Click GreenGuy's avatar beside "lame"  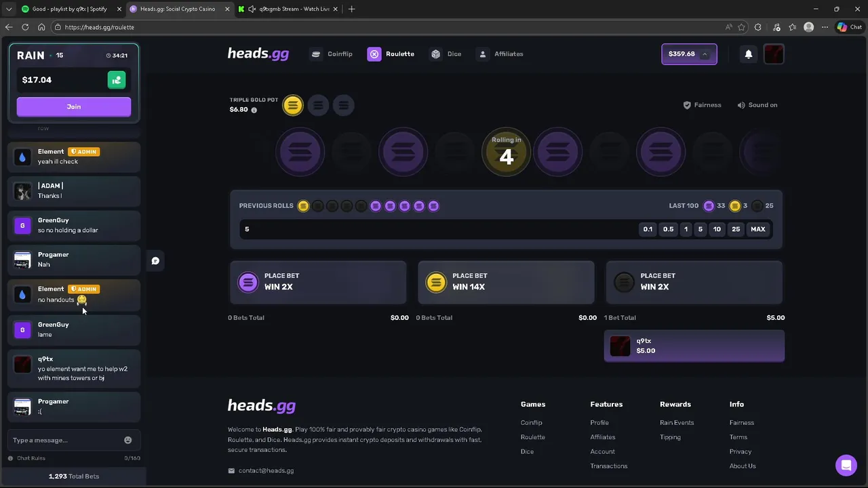coord(22,330)
